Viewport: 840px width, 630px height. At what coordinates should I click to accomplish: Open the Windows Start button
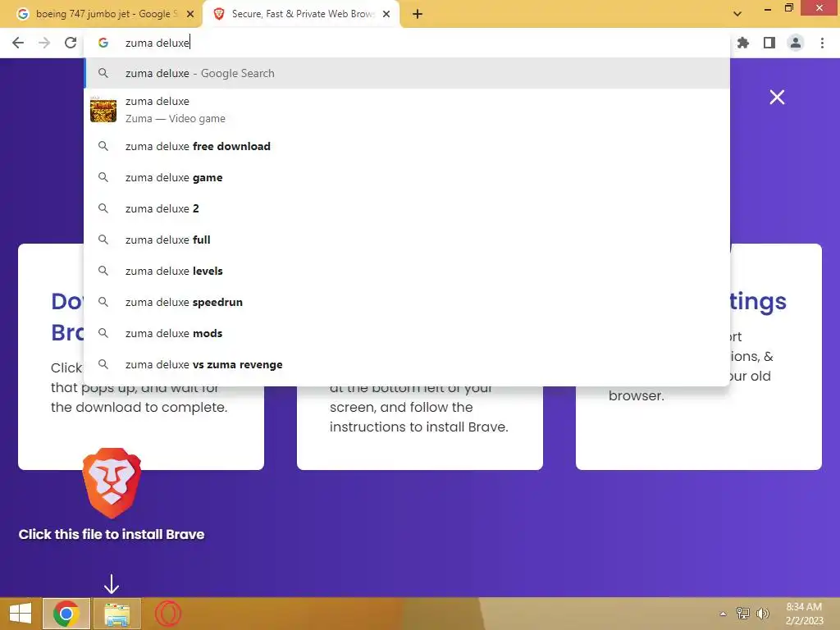pos(21,614)
